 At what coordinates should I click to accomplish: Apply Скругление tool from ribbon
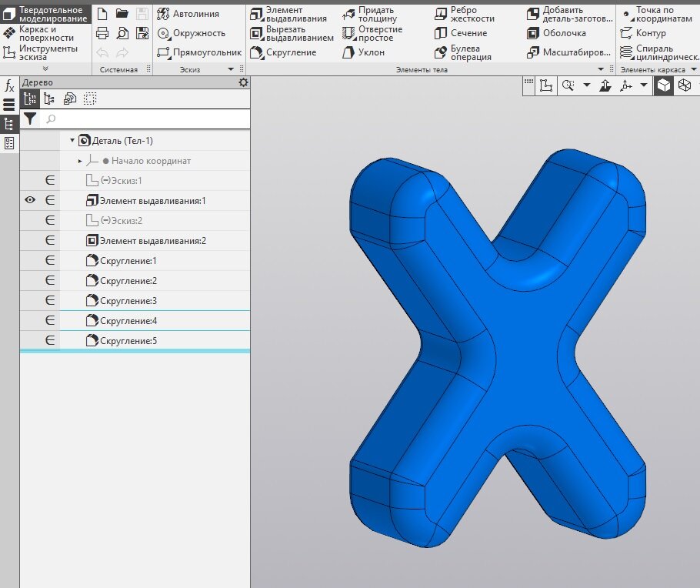click(284, 52)
